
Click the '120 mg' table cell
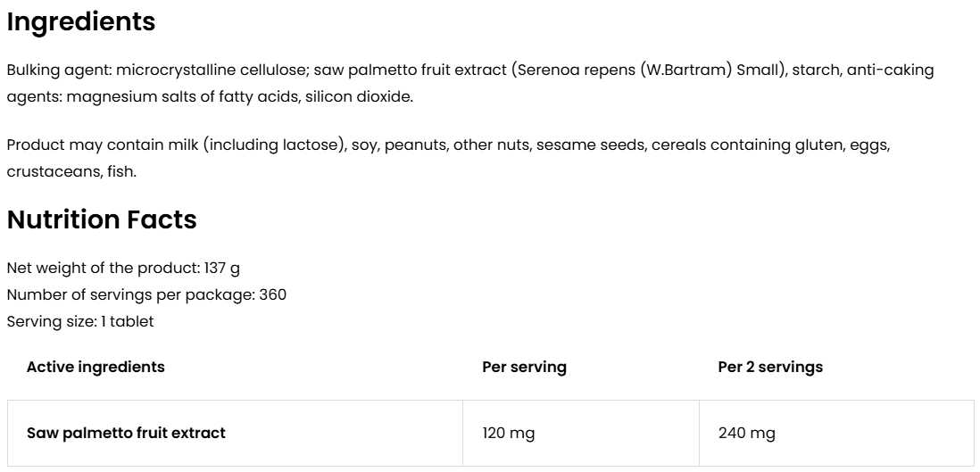point(508,434)
